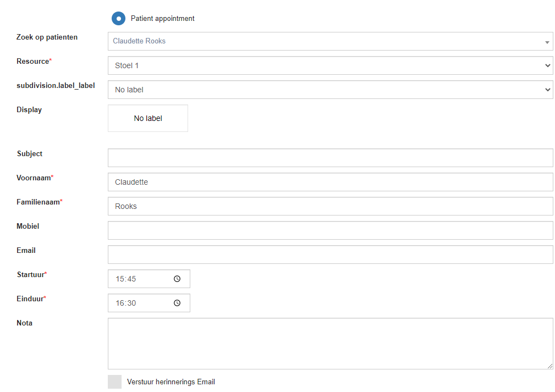
Task: Open the Startuur clock time picker icon
Action: [x=177, y=279]
